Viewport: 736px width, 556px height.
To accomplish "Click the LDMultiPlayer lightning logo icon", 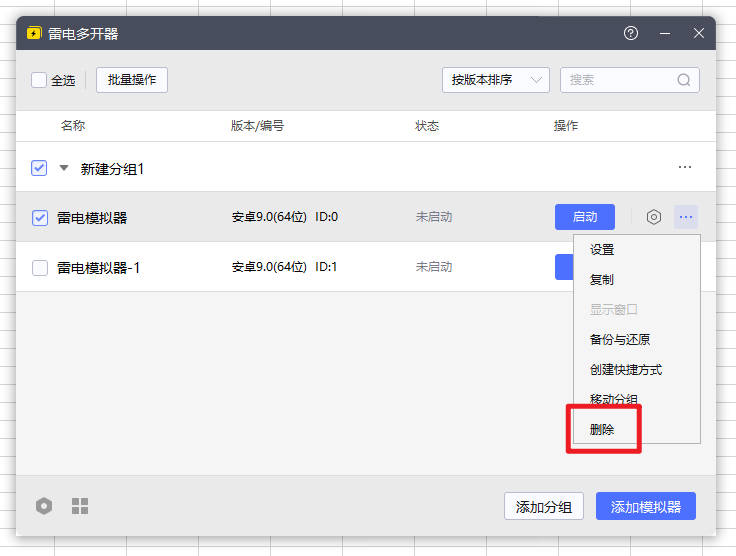I will pyautogui.click(x=34, y=33).
